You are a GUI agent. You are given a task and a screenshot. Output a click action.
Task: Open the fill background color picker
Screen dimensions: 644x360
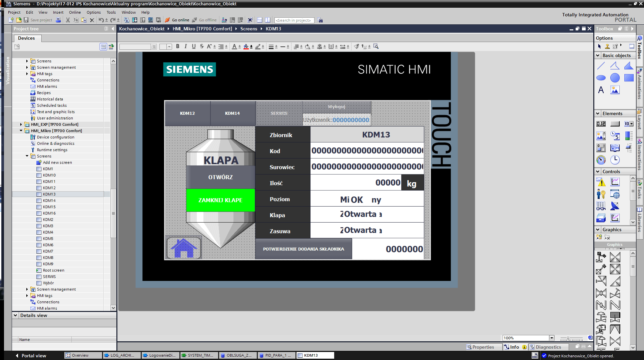pyautogui.click(x=251, y=47)
